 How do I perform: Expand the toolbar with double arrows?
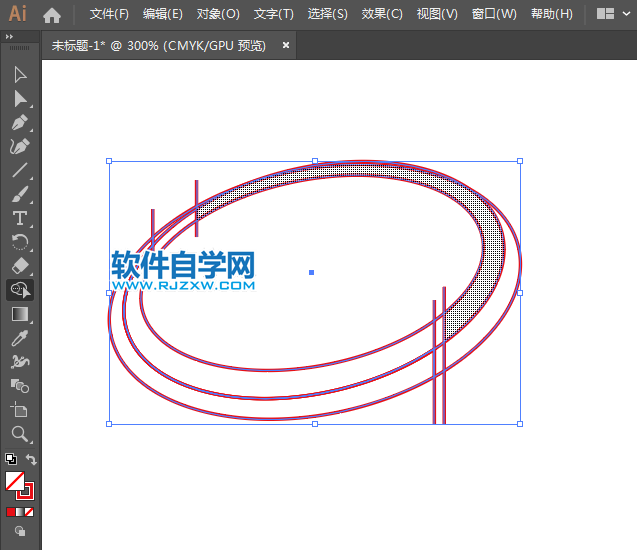(9, 37)
